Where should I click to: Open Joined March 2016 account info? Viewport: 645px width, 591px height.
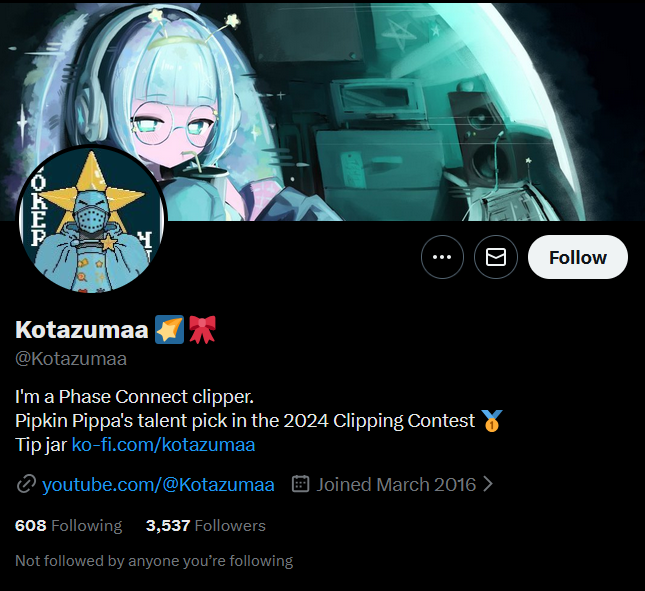click(x=396, y=484)
